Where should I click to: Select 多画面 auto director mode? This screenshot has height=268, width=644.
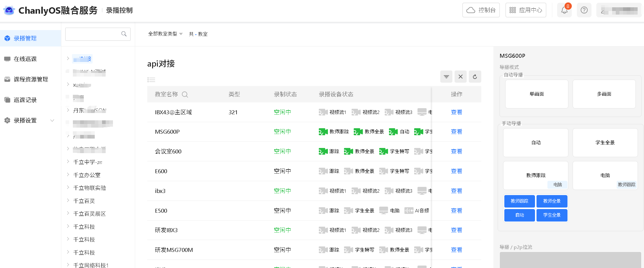coord(604,94)
